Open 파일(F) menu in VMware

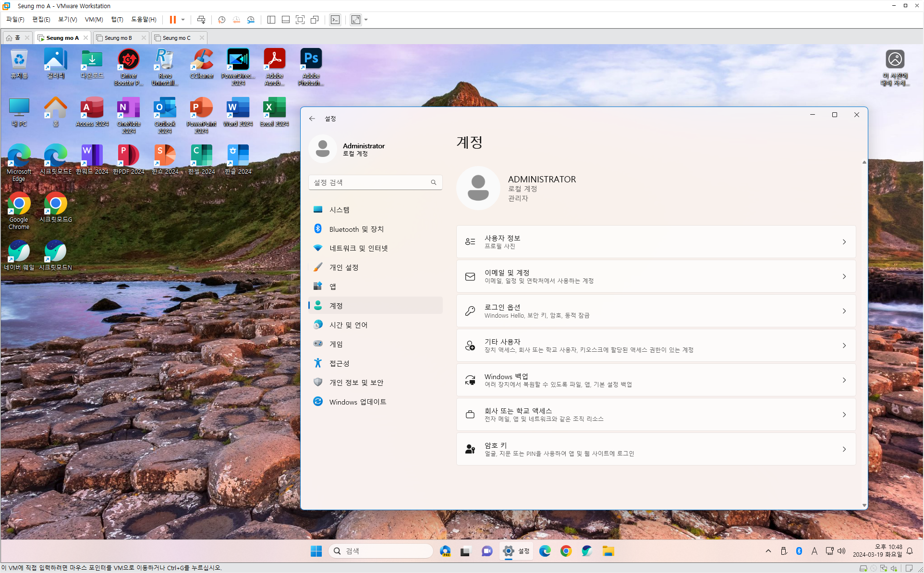[15, 20]
